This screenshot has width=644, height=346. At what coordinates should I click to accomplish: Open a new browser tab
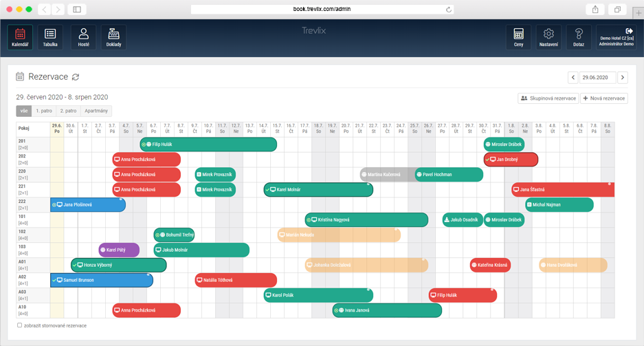(x=639, y=13)
